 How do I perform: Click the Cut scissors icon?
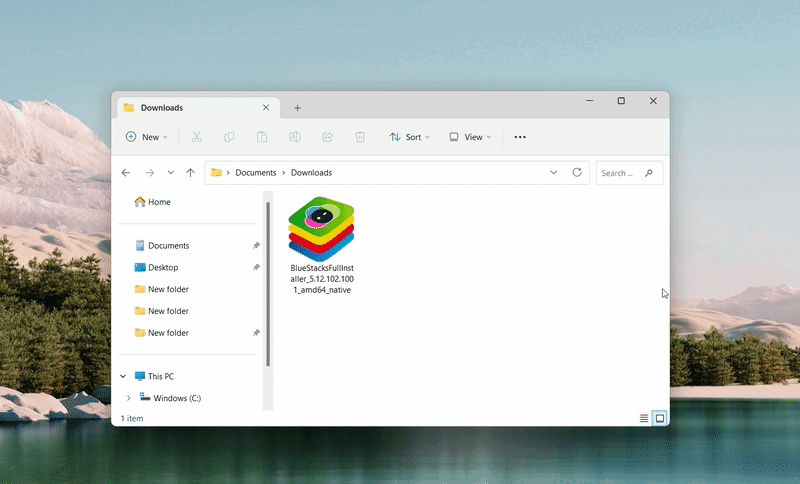click(196, 137)
